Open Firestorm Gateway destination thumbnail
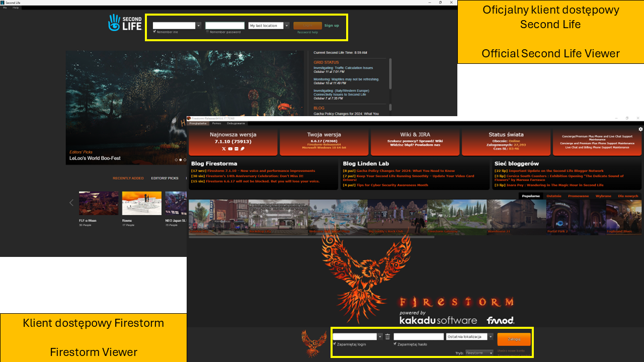644x362 pixels. pyautogui.click(x=457, y=217)
